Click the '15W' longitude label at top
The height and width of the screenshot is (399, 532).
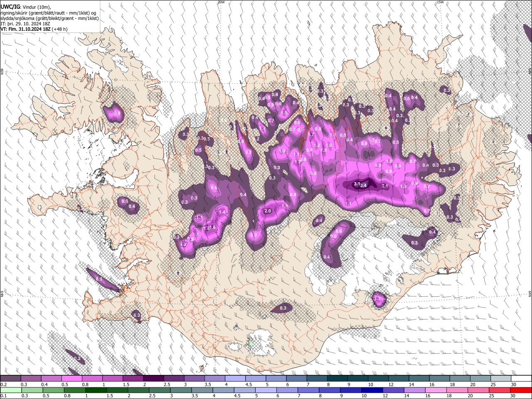(440, 2)
